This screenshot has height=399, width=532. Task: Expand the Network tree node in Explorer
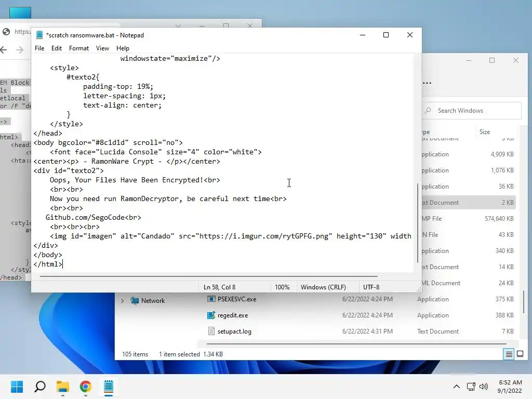[122, 301]
